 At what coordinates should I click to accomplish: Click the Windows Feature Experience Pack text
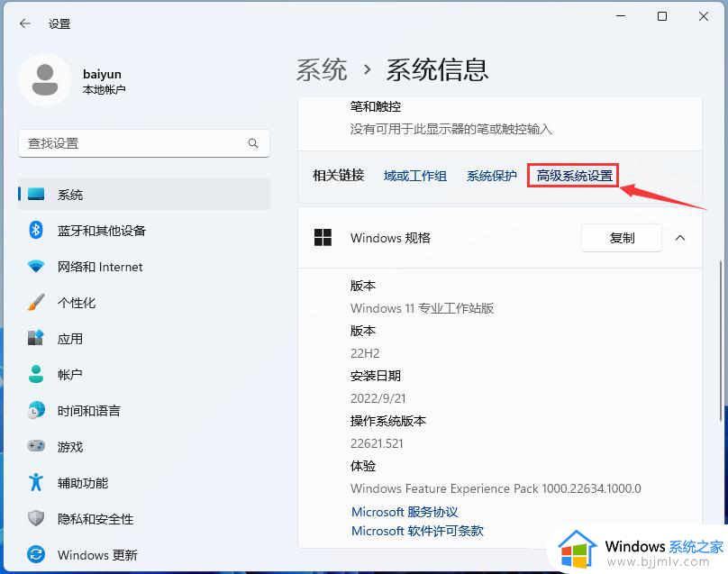coord(496,488)
